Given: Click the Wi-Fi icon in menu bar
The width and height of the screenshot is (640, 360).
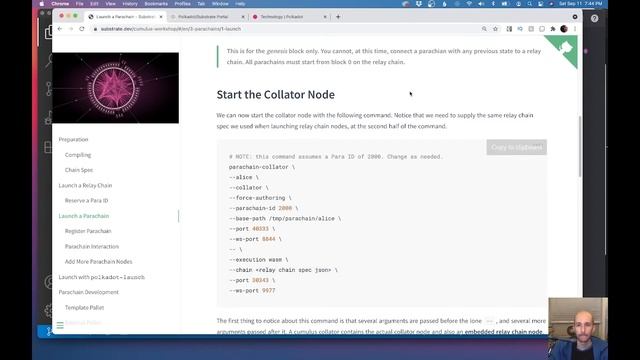Looking at the screenshot, I should pyautogui.click(x=469, y=4).
